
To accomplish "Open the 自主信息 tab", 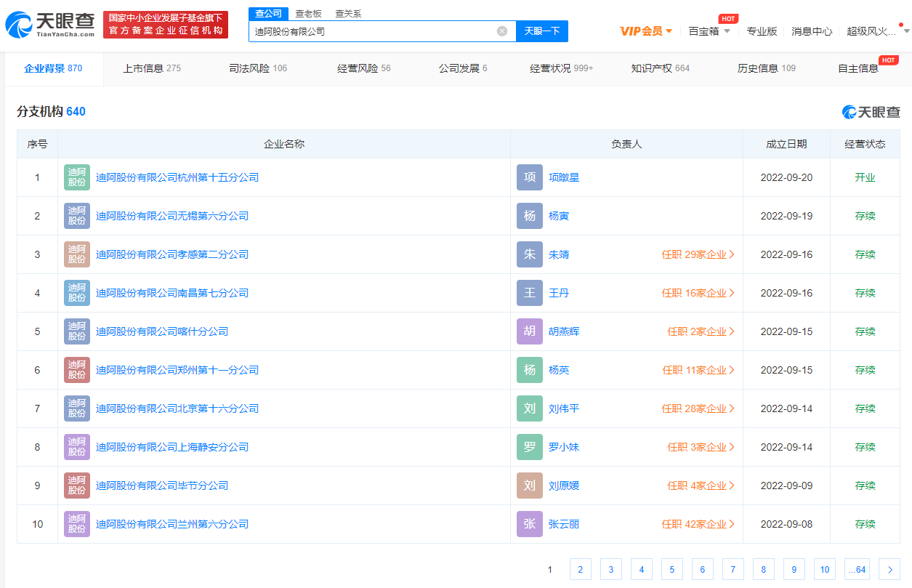I will pyautogui.click(x=858, y=68).
